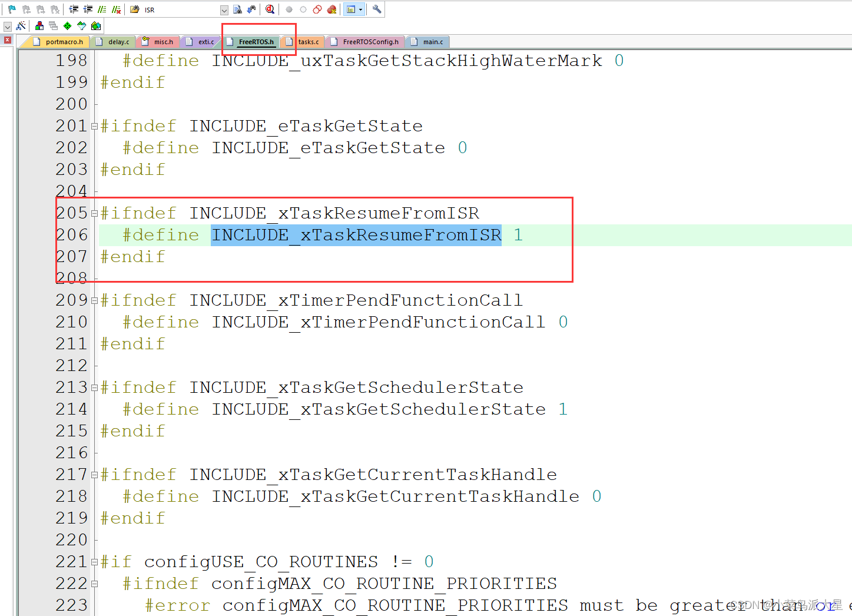This screenshot has height=616, width=852.
Task: Open the window layout dropdown arrow
Action: click(360, 9)
